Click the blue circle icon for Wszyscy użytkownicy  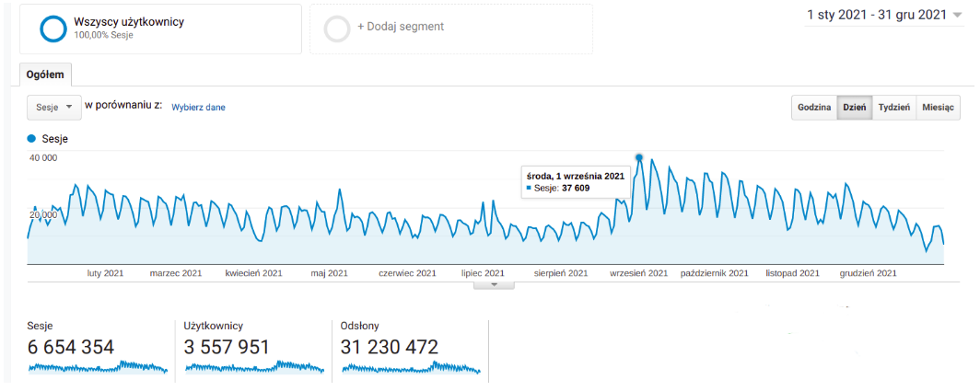tap(52, 29)
